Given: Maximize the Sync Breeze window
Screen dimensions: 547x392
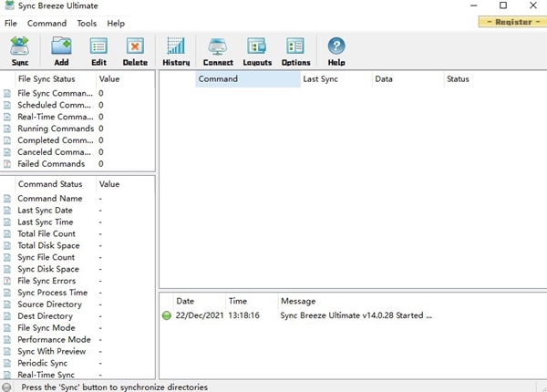Looking at the screenshot, I should (x=503, y=5).
